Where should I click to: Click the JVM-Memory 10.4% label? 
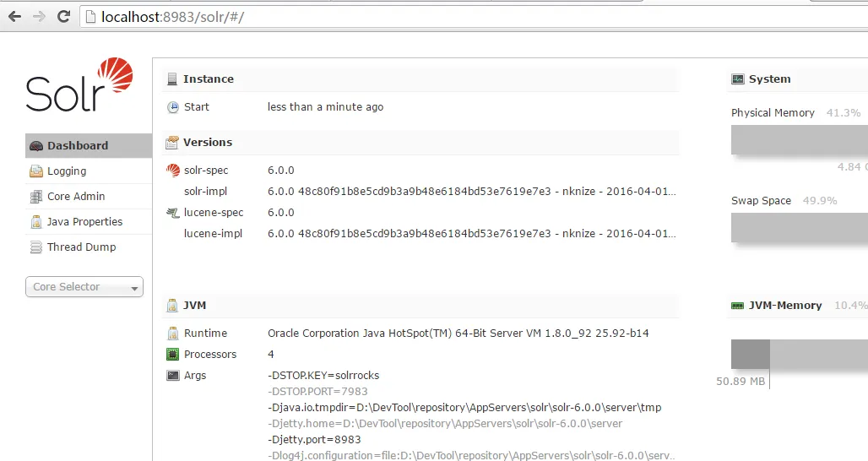[x=851, y=306]
